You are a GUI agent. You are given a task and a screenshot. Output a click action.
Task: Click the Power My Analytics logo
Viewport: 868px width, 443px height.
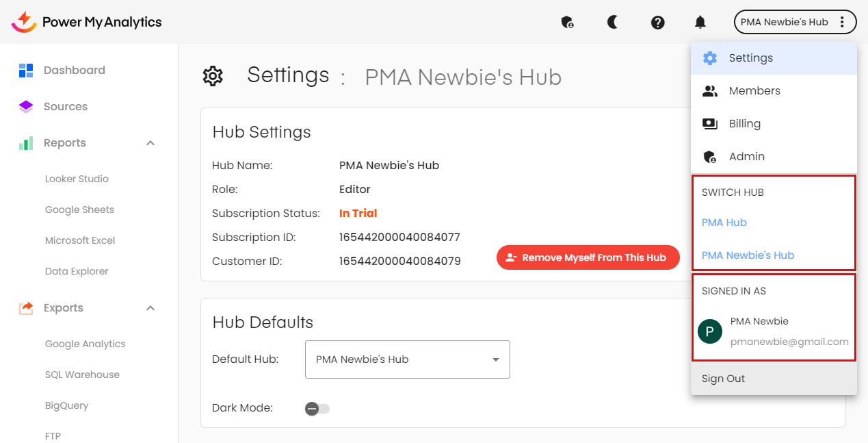[87, 22]
